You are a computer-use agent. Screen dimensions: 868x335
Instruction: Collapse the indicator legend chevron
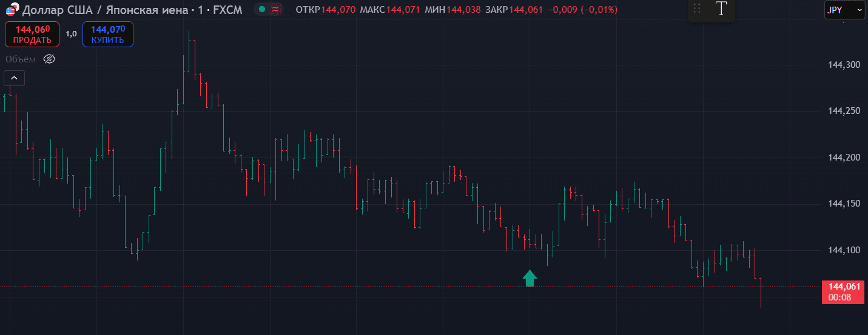[14, 78]
